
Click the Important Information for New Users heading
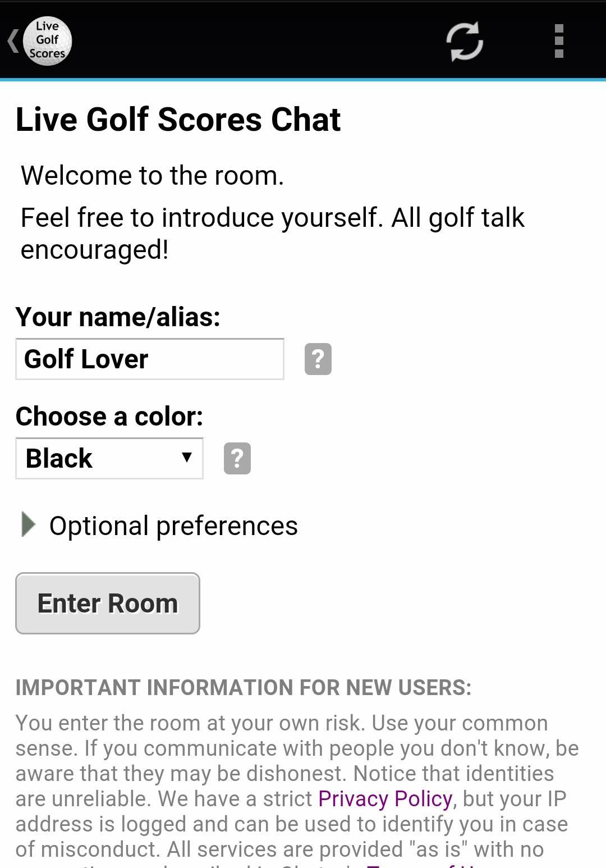pyautogui.click(x=244, y=687)
